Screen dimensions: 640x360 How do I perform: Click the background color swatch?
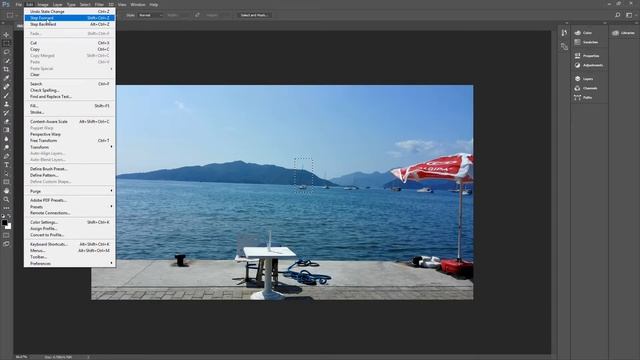(9, 227)
